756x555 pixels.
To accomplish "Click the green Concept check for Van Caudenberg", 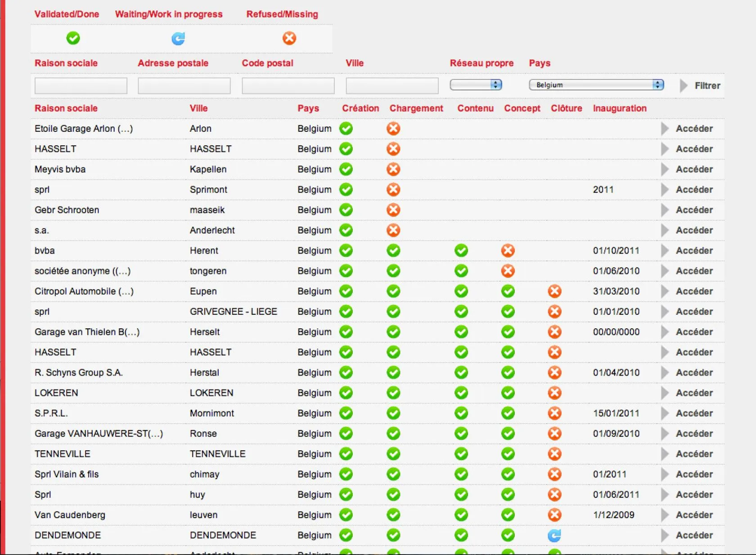I will [x=508, y=515].
